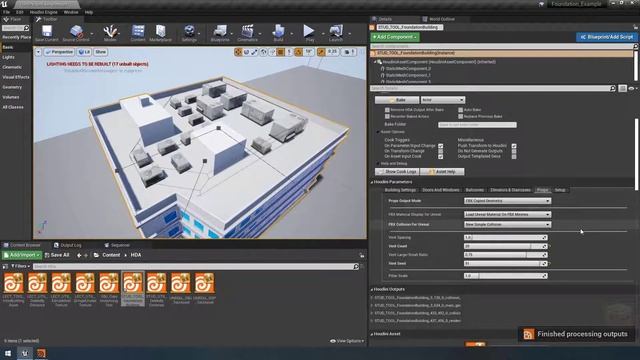Open the Windows Start menu
640x360 pixels.
[x=8, y=353]
